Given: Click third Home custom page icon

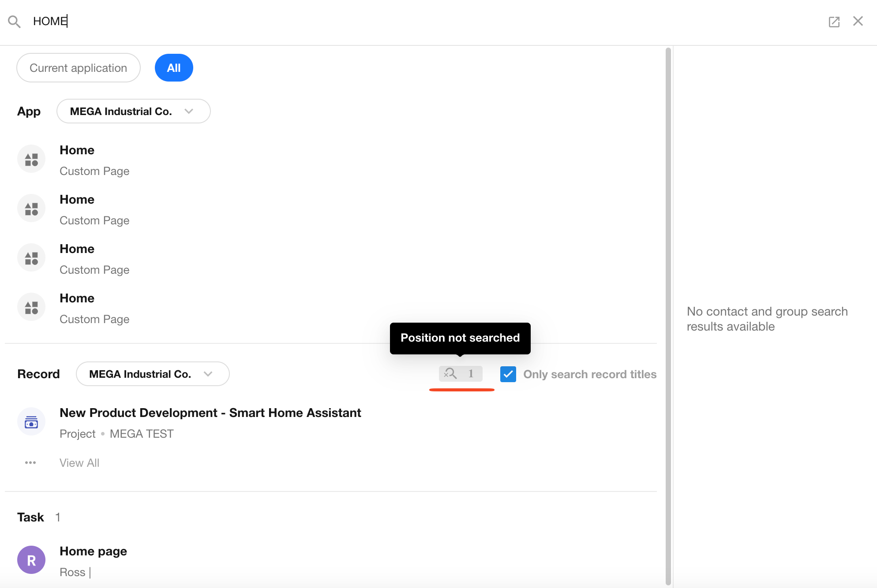Looking at the screenshot, I should (x=31, y=258).
